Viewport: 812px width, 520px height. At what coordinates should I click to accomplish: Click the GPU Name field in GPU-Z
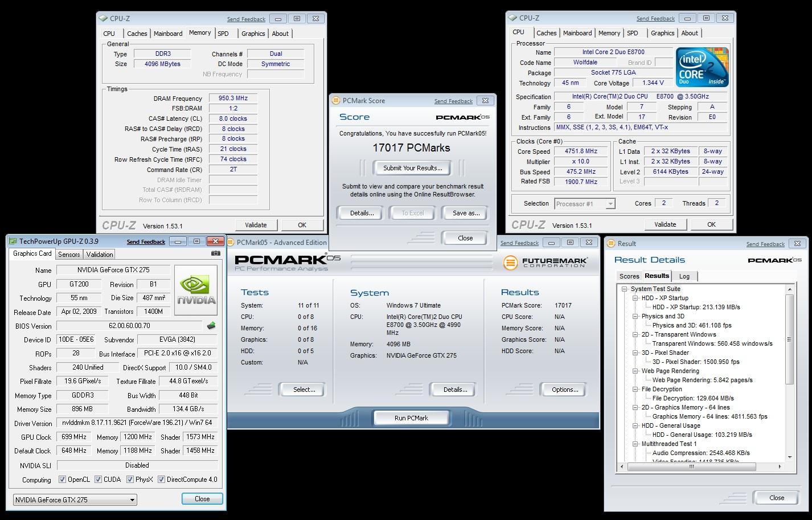coord(113,270)
